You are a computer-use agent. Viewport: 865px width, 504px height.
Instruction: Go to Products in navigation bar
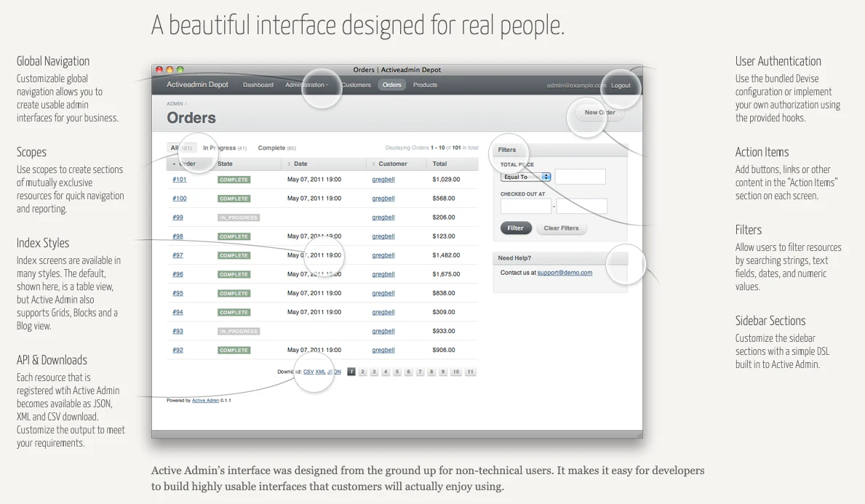(425, 85)
